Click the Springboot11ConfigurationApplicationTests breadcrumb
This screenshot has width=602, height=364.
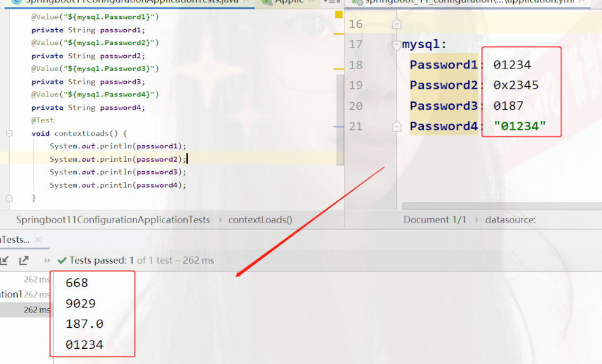click(x=113, y=219)
